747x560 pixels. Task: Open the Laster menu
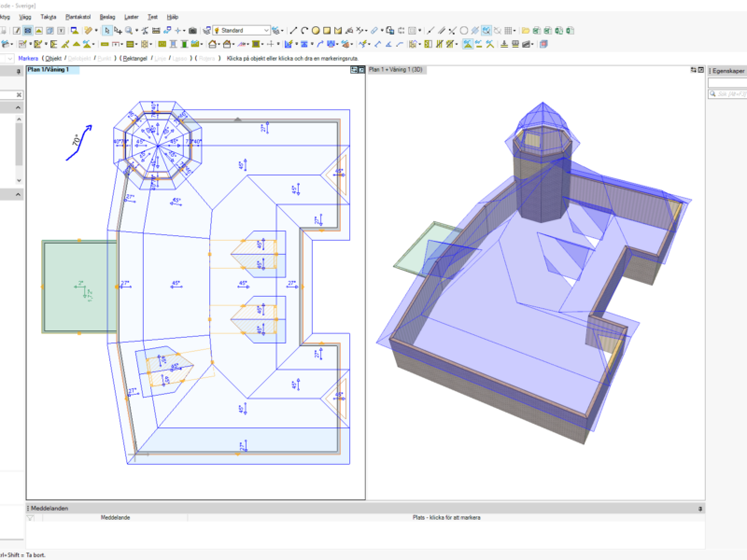point(131,17)
